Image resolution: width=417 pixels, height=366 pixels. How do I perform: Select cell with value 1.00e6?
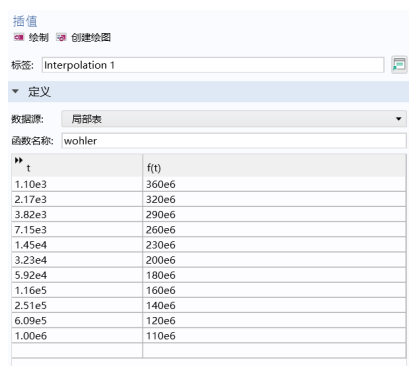pyautogui.click(x=77, y=336)
